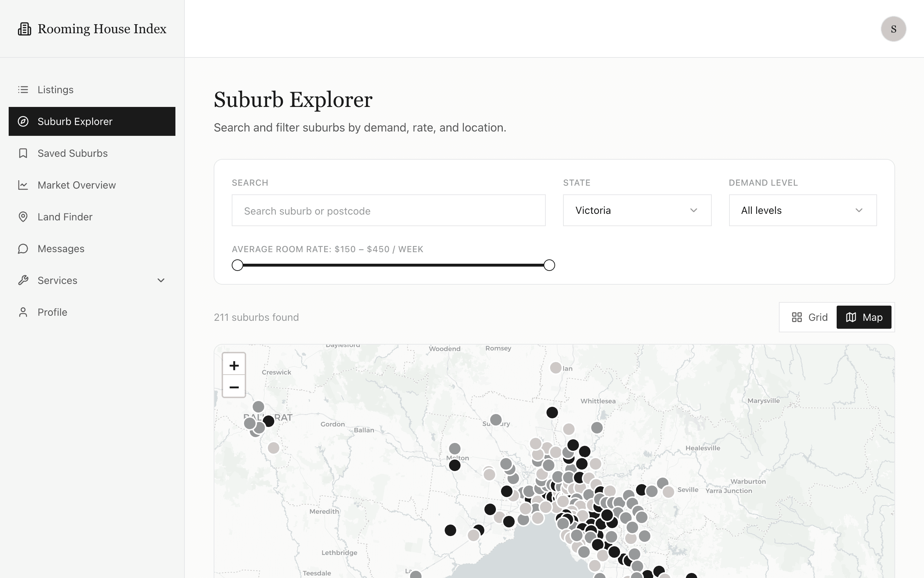Click the 'Healesville' map label
Screen dimensions: 924x578
[x=702, y=448]
